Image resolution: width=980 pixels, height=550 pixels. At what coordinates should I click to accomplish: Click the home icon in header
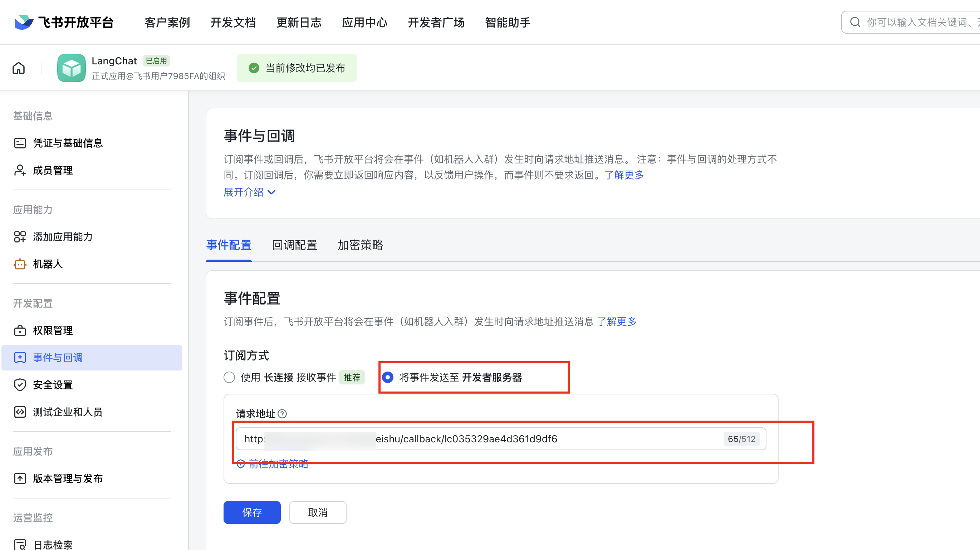(19, 68)
